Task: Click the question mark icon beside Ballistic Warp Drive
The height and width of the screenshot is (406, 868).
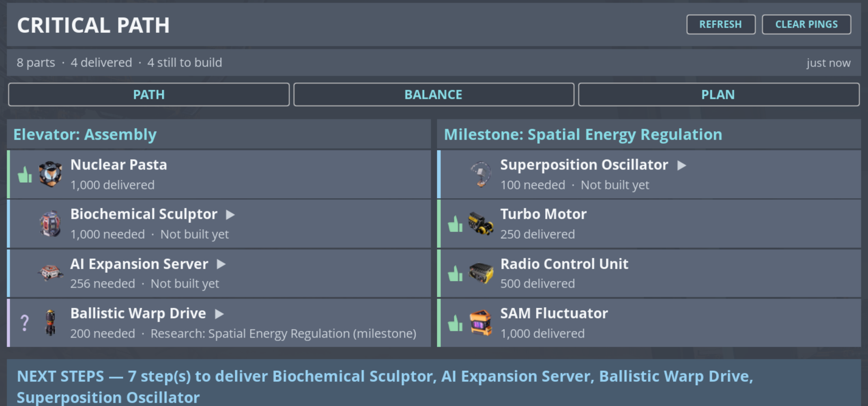Action: click(x=25, y=323)
